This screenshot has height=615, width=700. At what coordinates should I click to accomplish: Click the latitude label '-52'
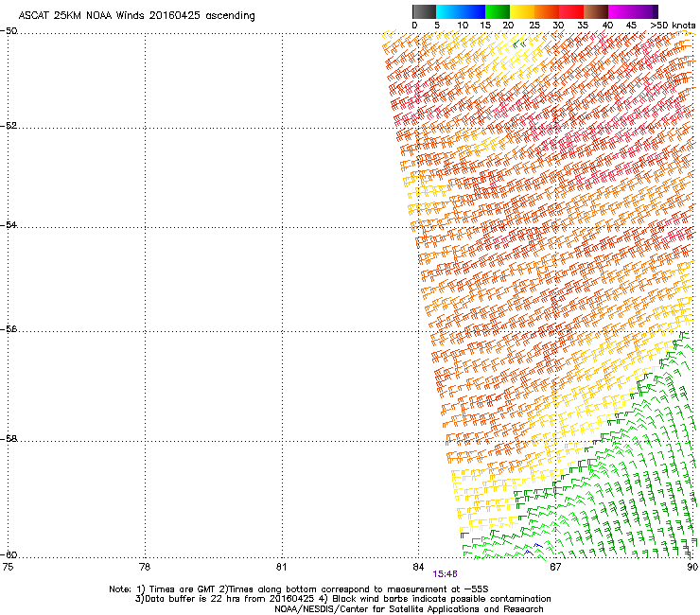[9, 126]
